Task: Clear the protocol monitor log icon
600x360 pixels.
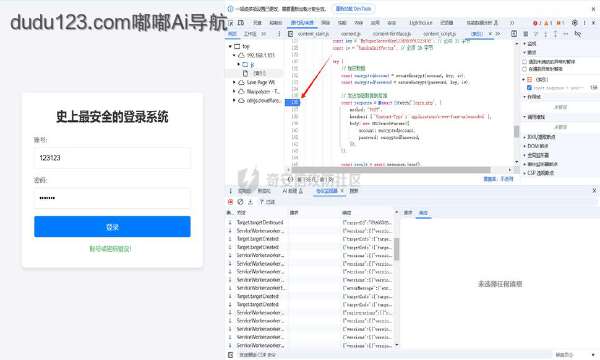Action: (x=240, y=202)
